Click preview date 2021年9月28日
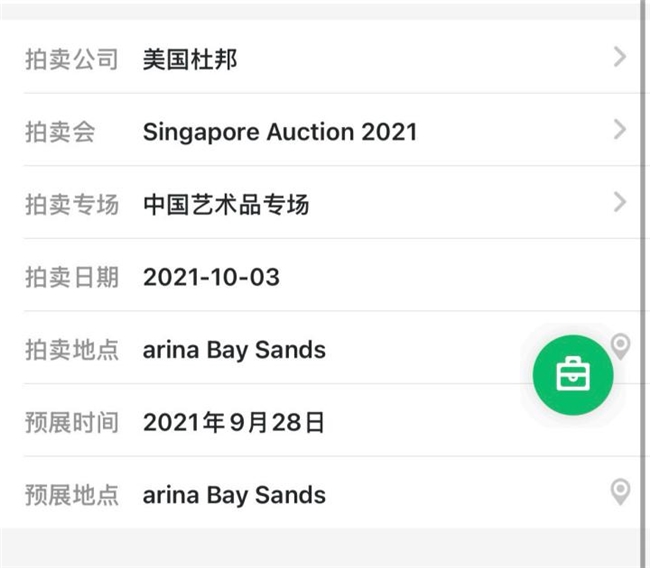 233,422
